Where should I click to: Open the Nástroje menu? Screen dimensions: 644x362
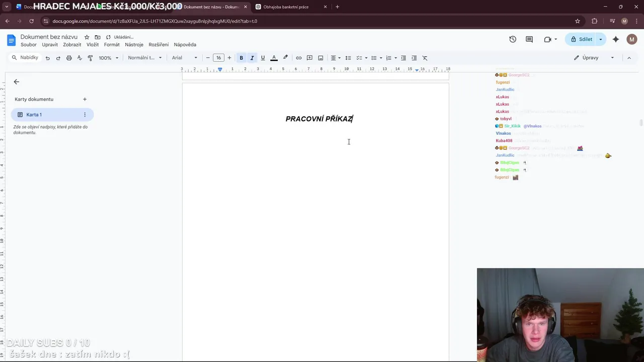click(x=134, y=45)
